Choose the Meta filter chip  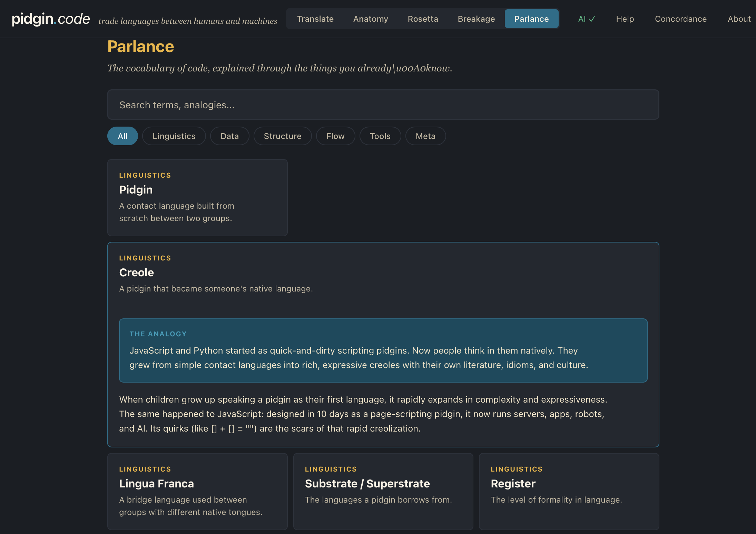[x=425, y=136]
